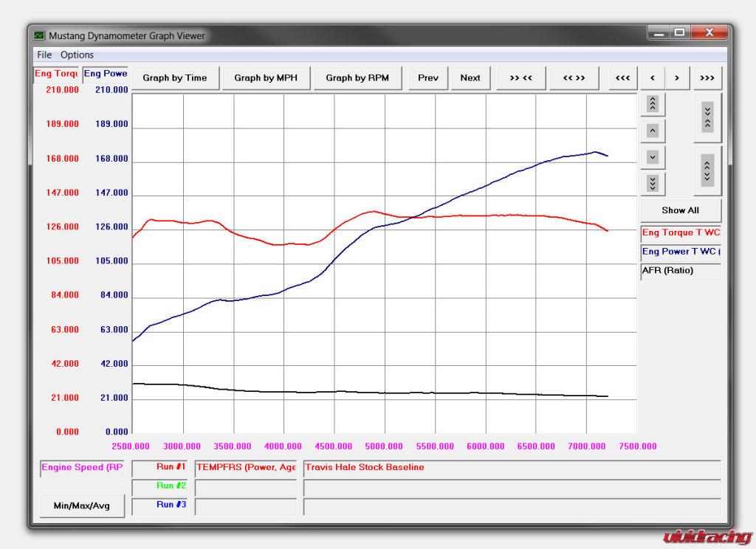Image resolution: width=756 pixels, height=549 pixels.
Task: Open the File menu
Action: [44, 55]
